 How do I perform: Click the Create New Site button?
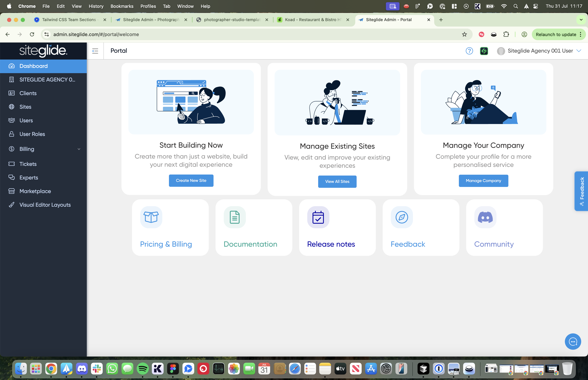pyautogui.click(x=191, y=180)
